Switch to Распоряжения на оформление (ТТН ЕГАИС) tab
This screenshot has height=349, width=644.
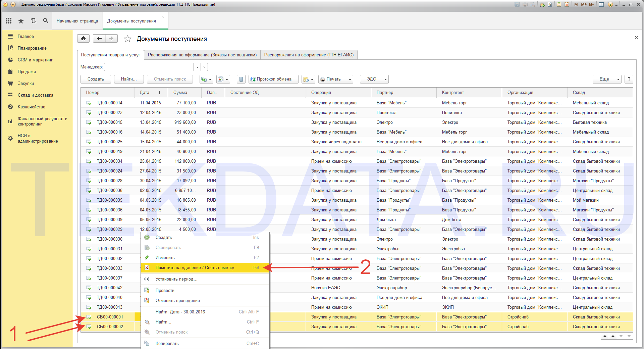(x=309, y=55)
